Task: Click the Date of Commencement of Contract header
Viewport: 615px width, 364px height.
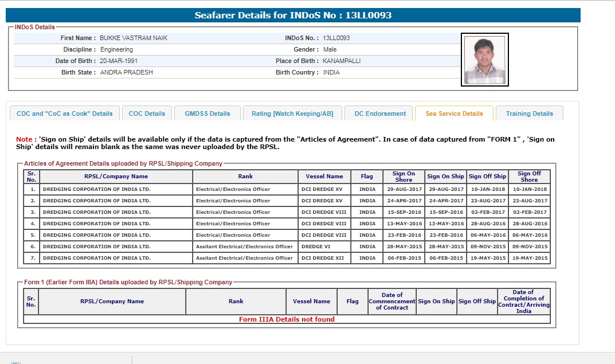Action: pyautogui.click(x=392, y=301)
